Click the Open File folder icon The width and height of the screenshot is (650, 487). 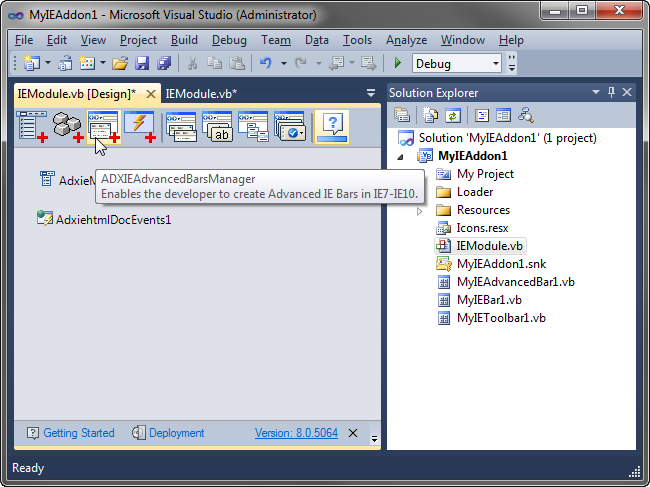(x=120, y=63)
